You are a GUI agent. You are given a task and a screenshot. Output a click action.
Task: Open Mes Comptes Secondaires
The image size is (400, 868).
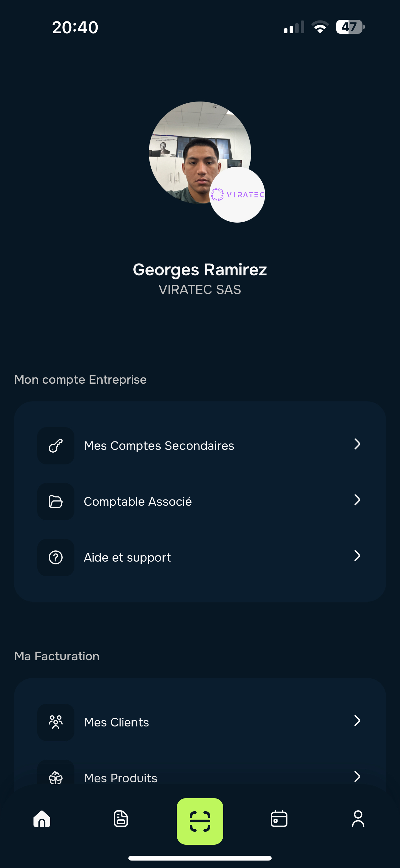159,445
